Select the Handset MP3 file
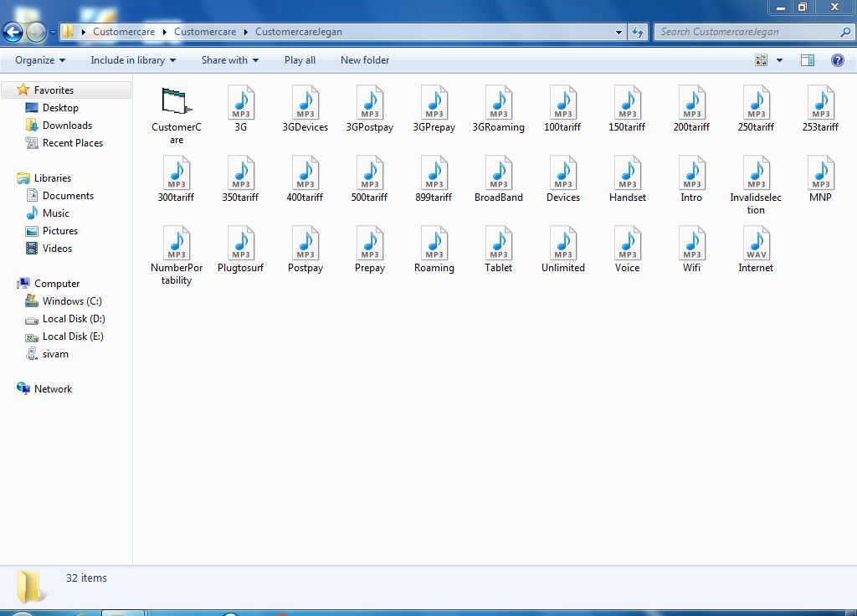The height and width of the screenshot is (616, 857). point(628,179)
